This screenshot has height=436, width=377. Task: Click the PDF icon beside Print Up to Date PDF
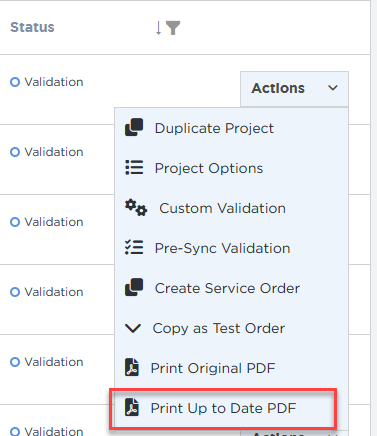pyautogui.click(x=132, y=407)
